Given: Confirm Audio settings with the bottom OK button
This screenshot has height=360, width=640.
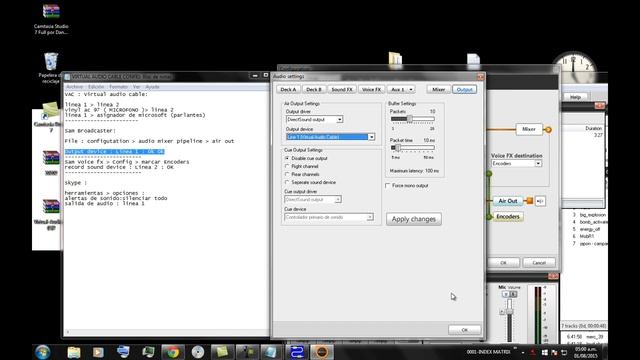Looking at the screenshot, I should (x=464, y=329).
